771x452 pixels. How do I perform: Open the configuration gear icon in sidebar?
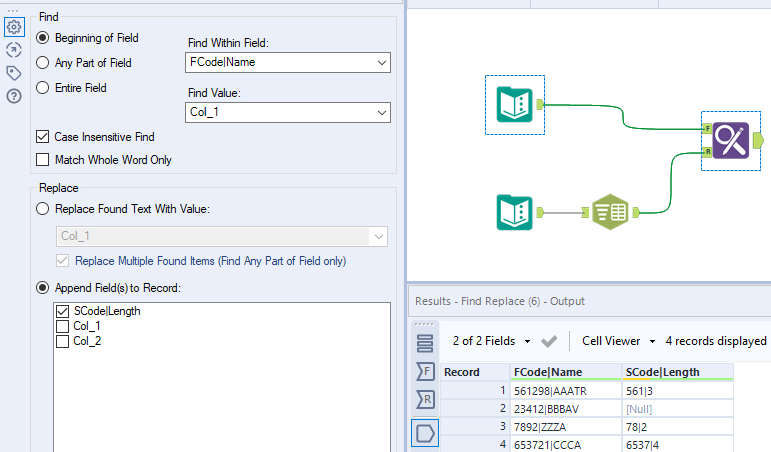(x=14, y=27)
